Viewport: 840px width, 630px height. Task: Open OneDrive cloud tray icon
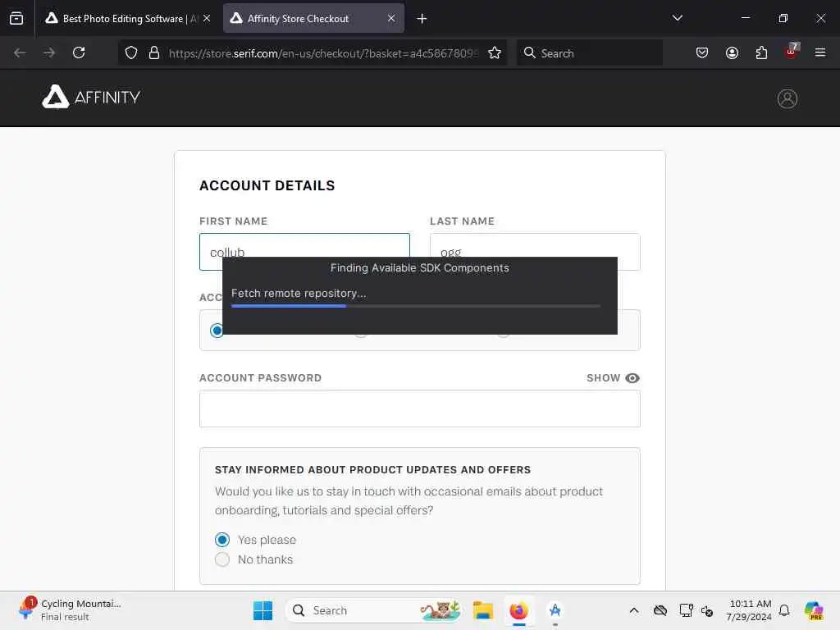[x=660, y=610]
